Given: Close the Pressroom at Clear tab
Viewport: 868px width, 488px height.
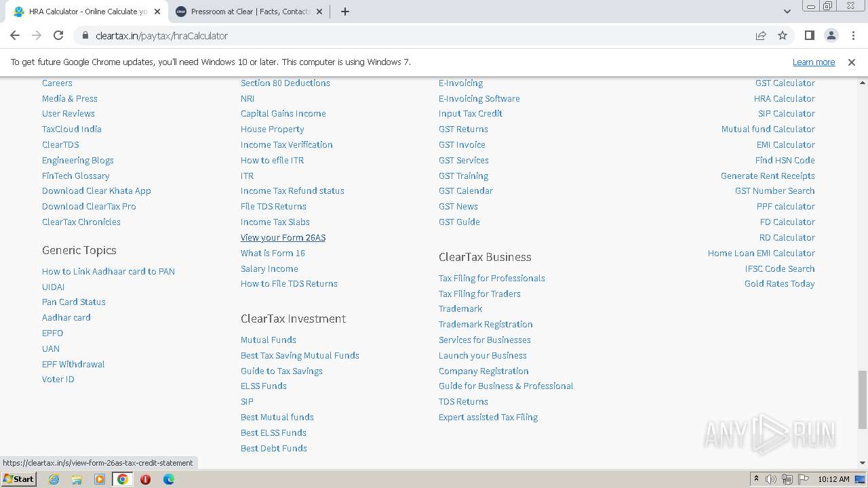Looking at the screenshot, I should (320, 12).
